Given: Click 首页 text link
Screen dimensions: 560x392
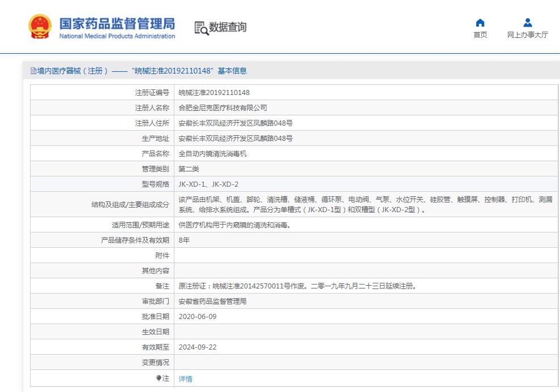Looking at the screenshot, I should (480, 35).
